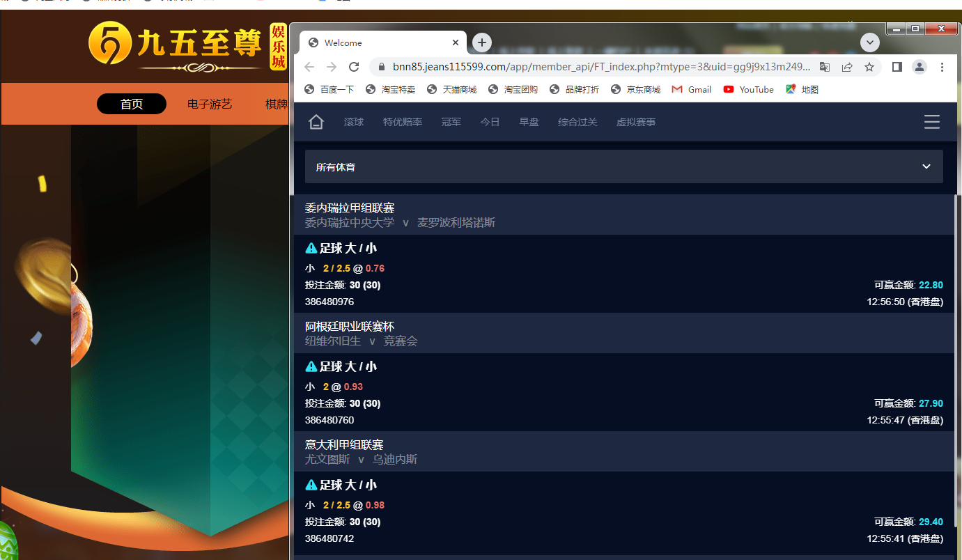Screen dimensions: 962x560
Task: Switch to 综合过关 tab
Action: (x=577, y=122)
